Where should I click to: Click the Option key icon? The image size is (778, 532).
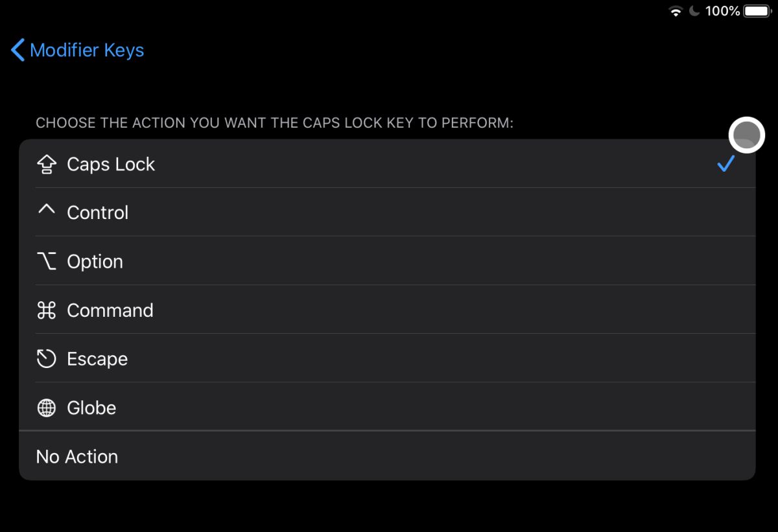pyautogui.click(x=46, y=260)
